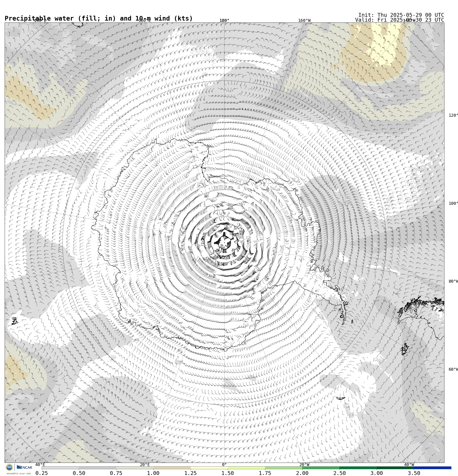Click the pale yellow swatch between 1.25 and 1.50
The width and height of the screenshot is (458, 476).
coord(209,468)
